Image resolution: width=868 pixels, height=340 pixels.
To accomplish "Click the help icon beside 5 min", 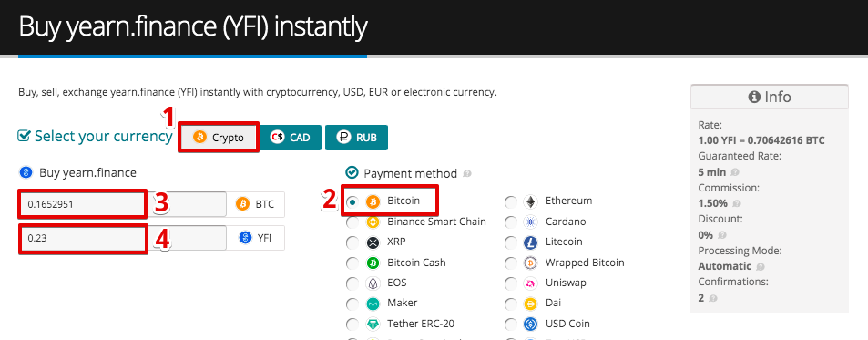I will coord(735,173).
